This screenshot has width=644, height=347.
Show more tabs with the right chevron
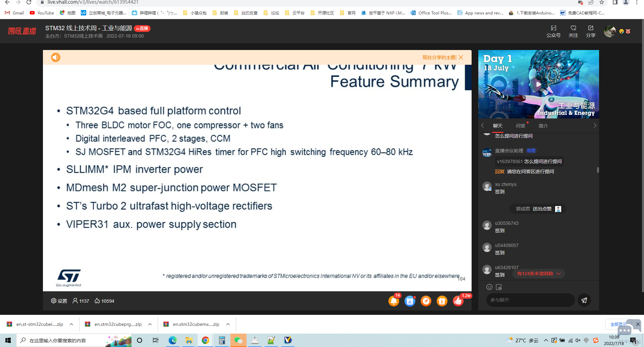pyautogui.click(x=595, y=126)
